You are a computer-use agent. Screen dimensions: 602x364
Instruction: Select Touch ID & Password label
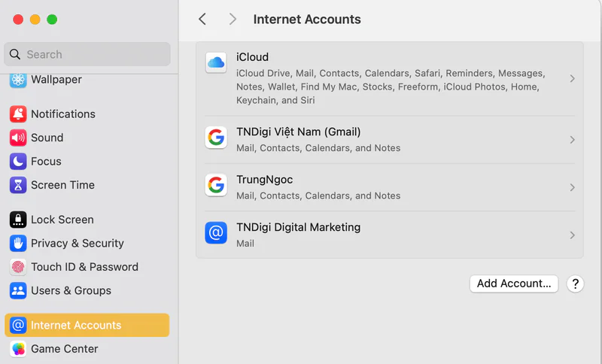(84, 267)
